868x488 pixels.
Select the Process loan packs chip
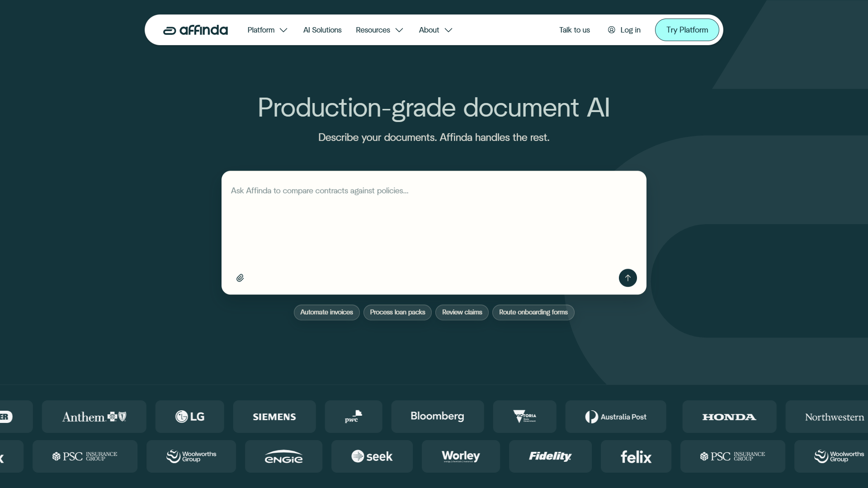click(x=397, y=312)
